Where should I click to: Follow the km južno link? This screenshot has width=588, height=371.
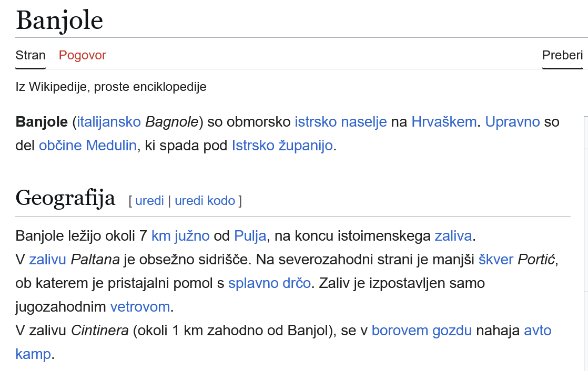(180, 236)
